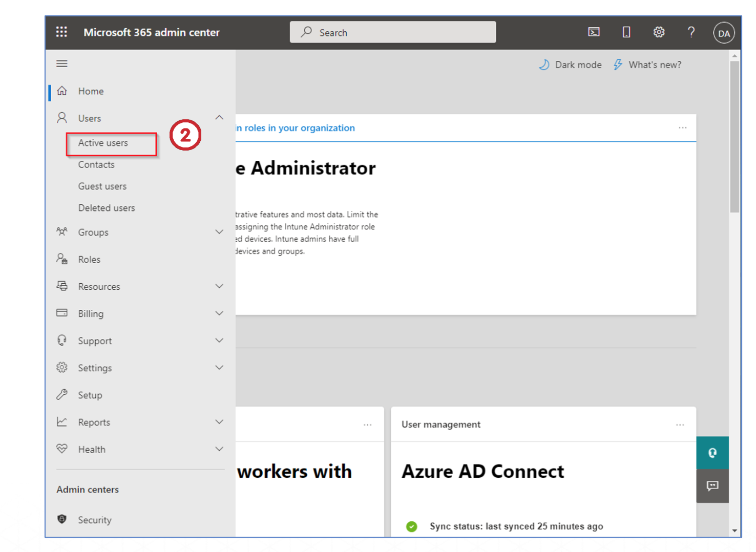The height and width of the screenshot is (552, 756).
Task: Click the What's new? link
Action: click(647, 65)
